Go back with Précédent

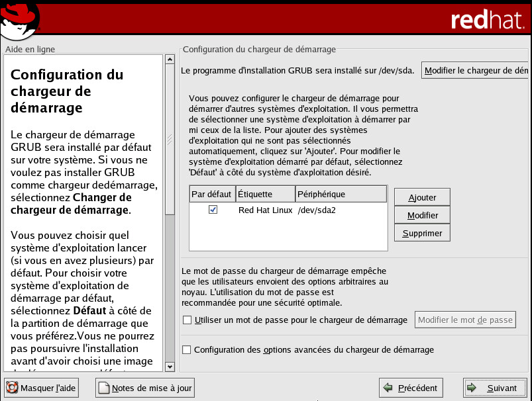(411, 388)
